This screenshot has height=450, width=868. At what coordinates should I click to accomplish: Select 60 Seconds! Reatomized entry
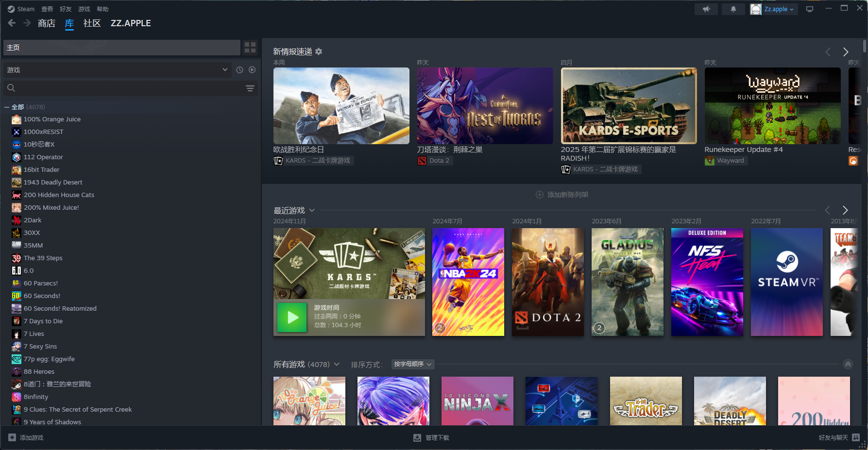(x=60, y=309)
